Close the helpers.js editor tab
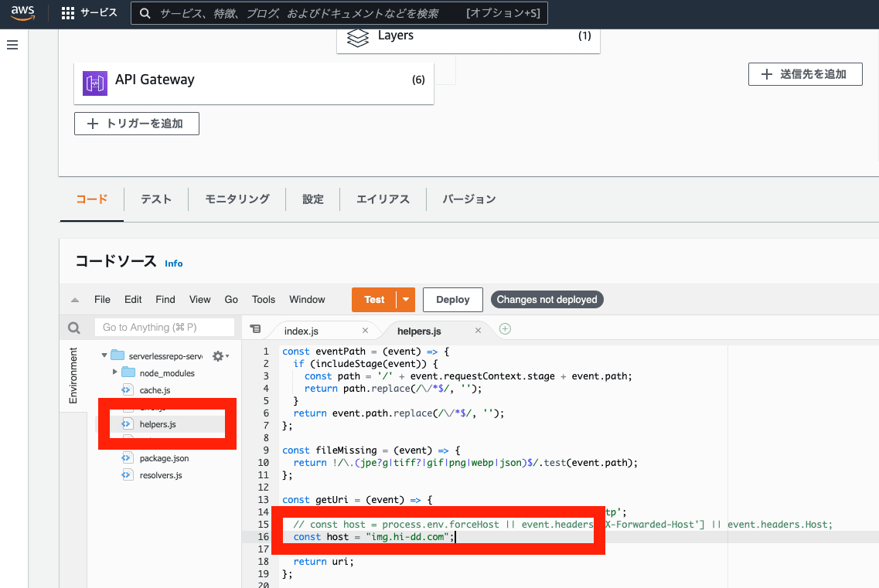The width and height of the screenshot is (879, 588). (479, 331)
